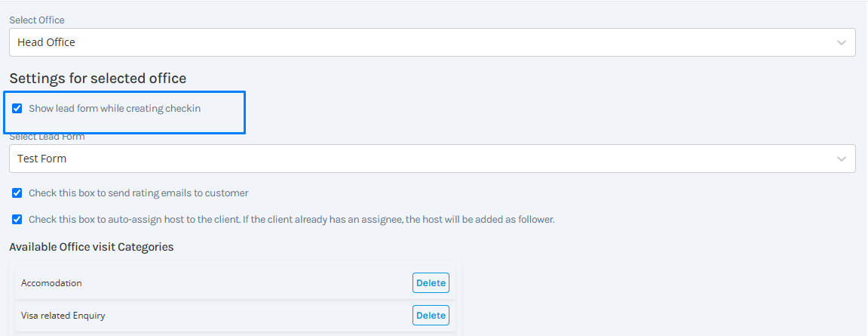Open the lead form dropdown showing Test Form

[x=432, y=159]
